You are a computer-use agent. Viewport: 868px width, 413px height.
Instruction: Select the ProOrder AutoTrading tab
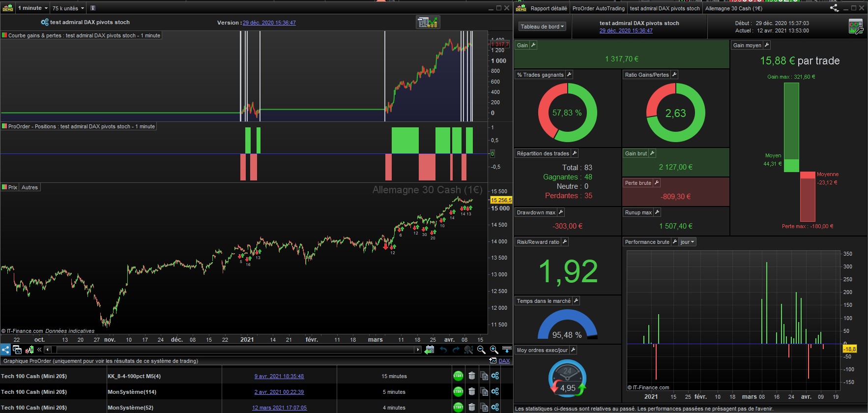[598, 8]
